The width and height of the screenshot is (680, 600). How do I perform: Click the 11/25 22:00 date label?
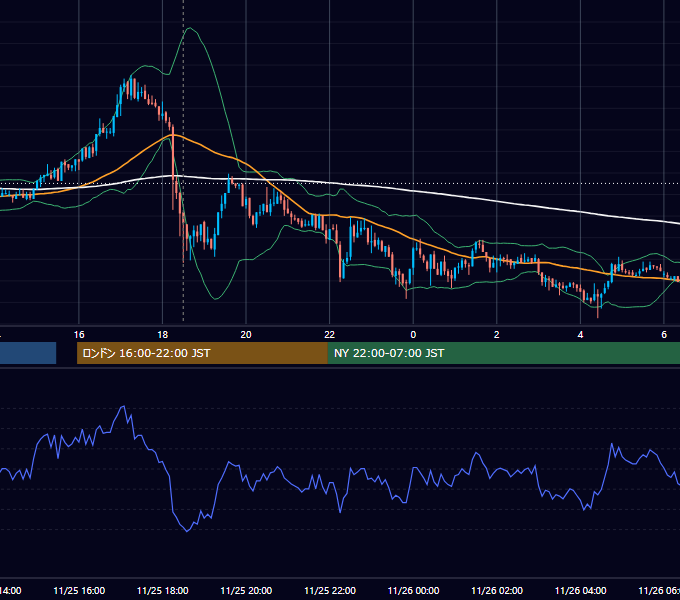[330, 590]
